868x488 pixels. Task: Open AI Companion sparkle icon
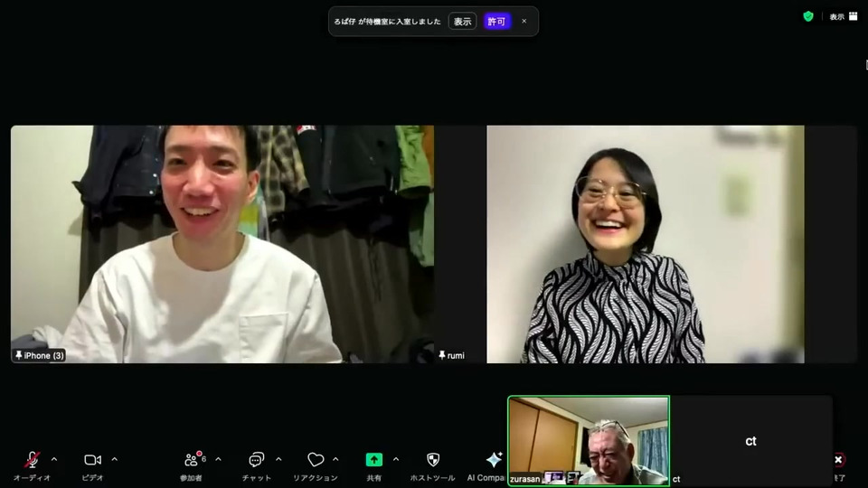494,460
